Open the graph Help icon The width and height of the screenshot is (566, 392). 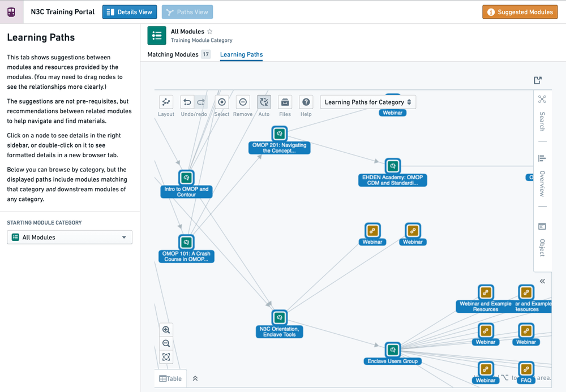tap(306, 102)
